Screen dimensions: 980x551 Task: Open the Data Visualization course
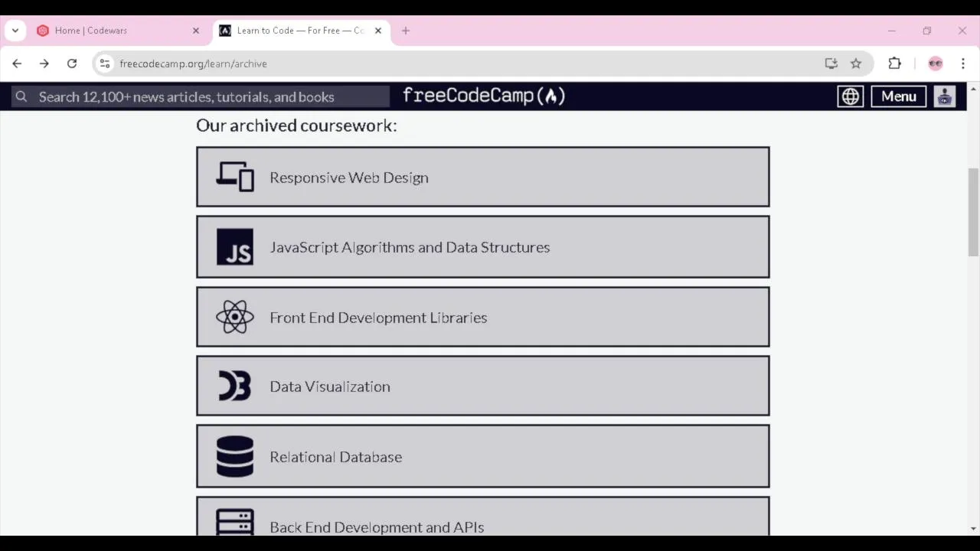[x=483, y=386]
